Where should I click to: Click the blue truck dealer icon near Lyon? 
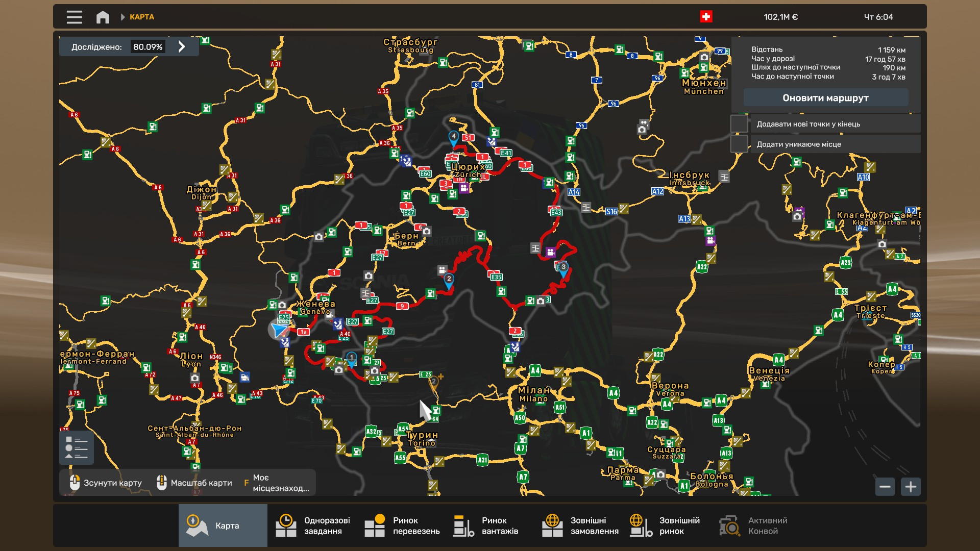[245, 378]
